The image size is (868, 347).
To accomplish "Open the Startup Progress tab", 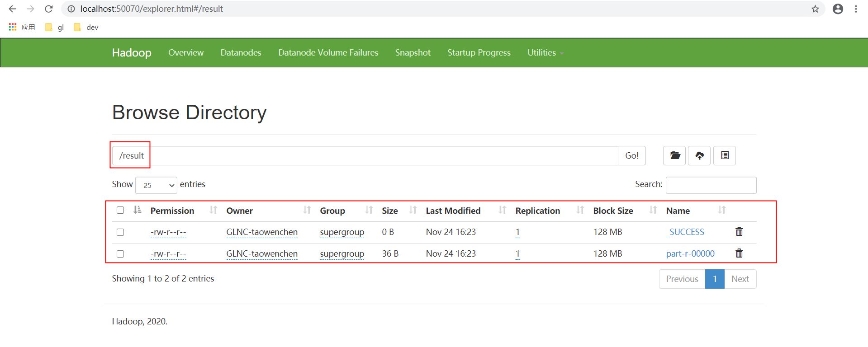I will 479,52.
